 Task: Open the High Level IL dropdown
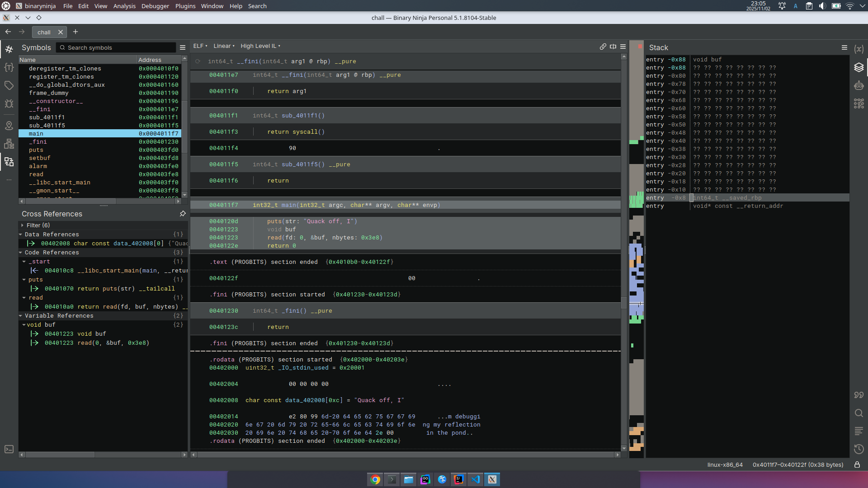(260, 46)
